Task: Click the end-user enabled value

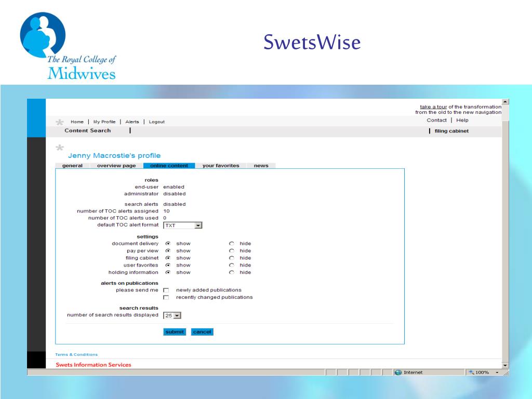Action: click(174, 187)
